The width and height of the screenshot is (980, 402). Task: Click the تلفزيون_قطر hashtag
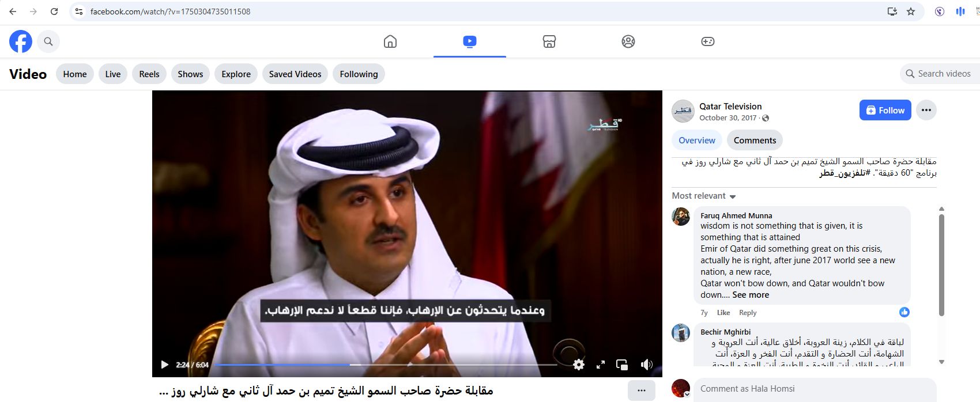click(845, 173)
